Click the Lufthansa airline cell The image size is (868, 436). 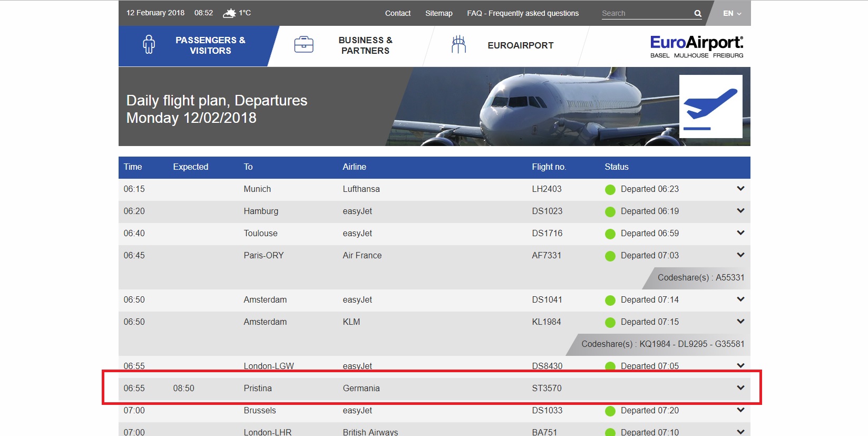tap(361, 189)
